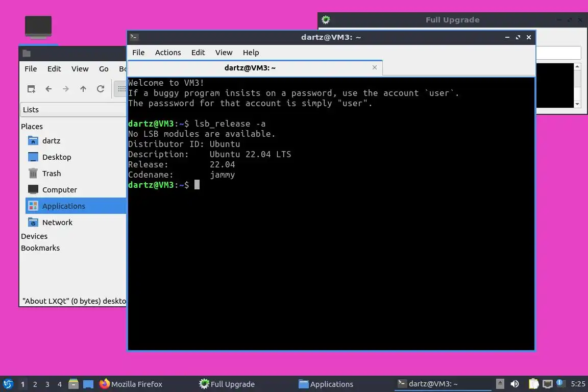This screenshot has height=392, width=588.
Task: Switch to workspace 2 in the taskbar
Action: [35, 384]
